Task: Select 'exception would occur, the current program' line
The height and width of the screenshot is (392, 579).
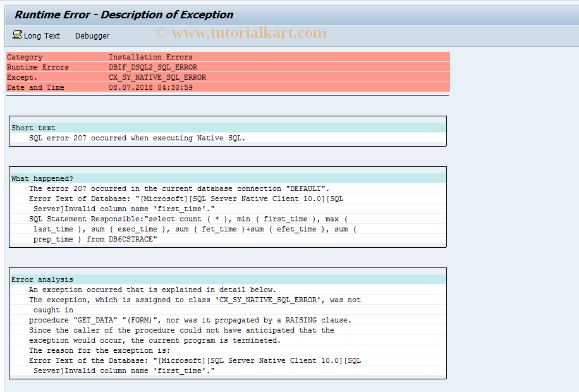Action: click(155, 340)
